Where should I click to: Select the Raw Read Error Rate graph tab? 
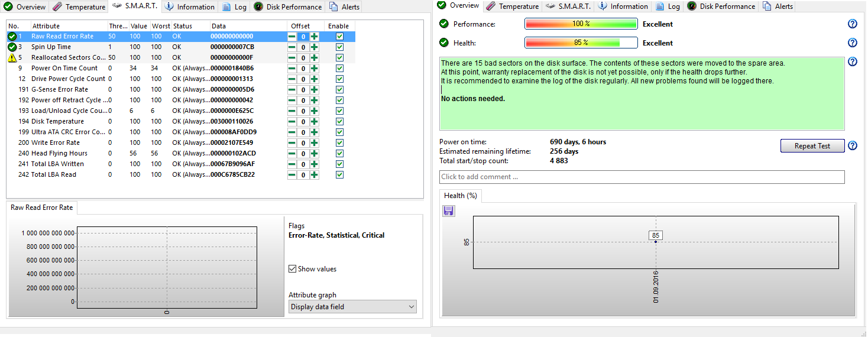click(42, 208)
